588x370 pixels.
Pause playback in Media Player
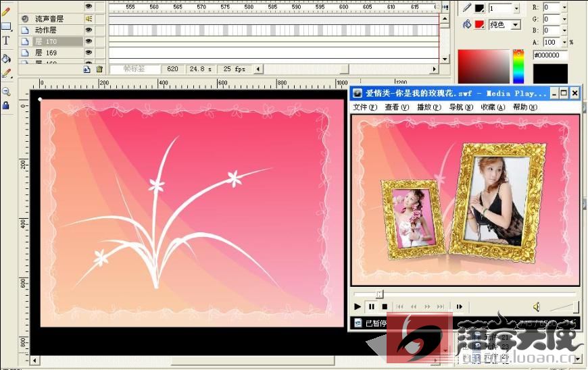(371, 307)
